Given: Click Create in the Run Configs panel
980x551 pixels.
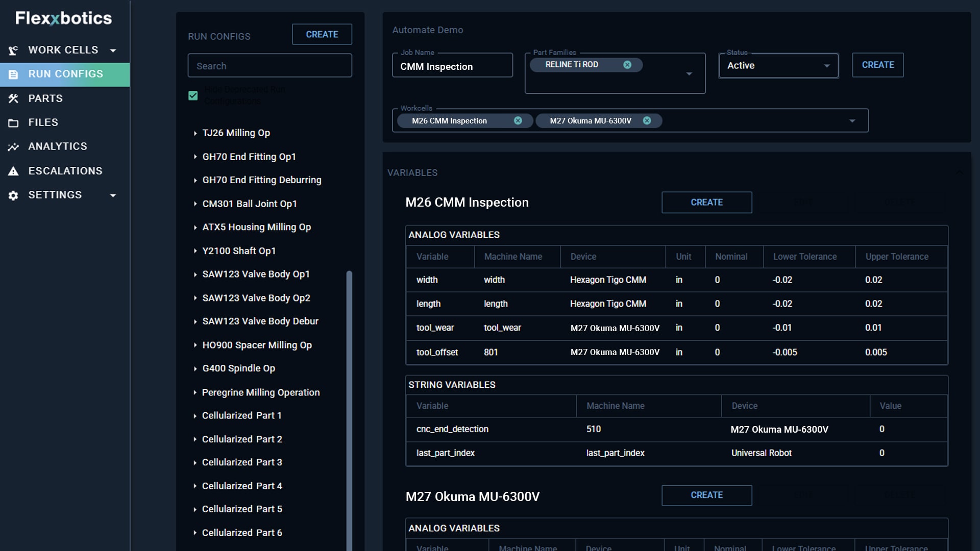Looking at the screenshot, I should pos(322,34).
